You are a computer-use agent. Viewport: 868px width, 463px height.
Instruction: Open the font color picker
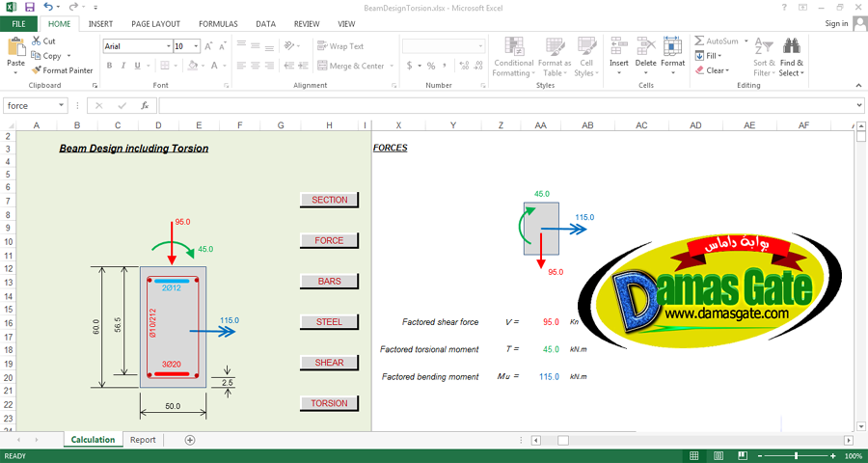pos(215,66)
